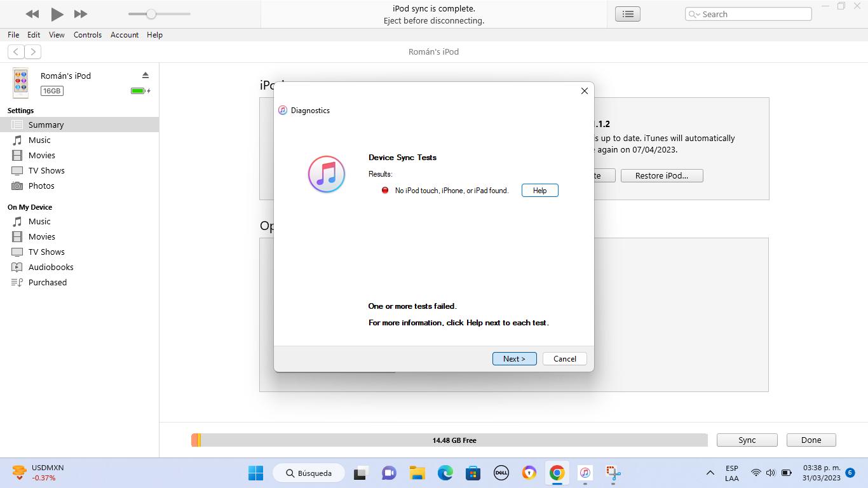Viewport: 868px width, 488px height.
Task: Select Music under Settings
Action: point(79,140)
